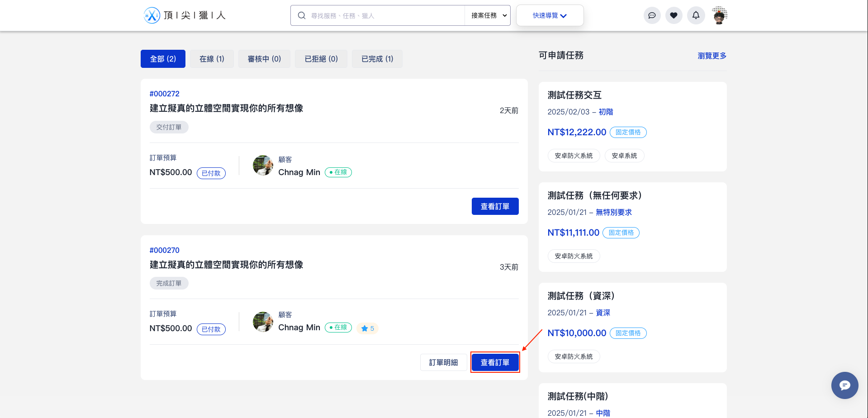Image resolution: width=868 pixels, height=418 pixels.
Task: Switch to the 已完成 (1) tab
Action: 377,58
